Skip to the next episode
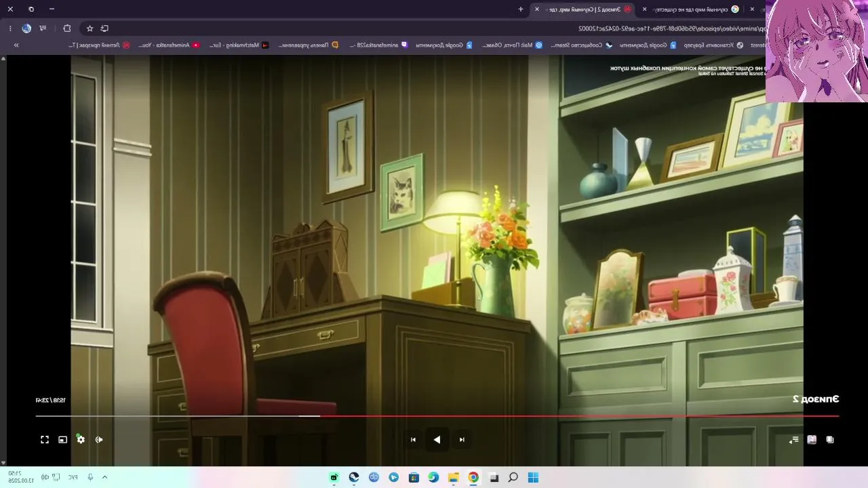This screenshot has width=868, height=488. (413, 440)
